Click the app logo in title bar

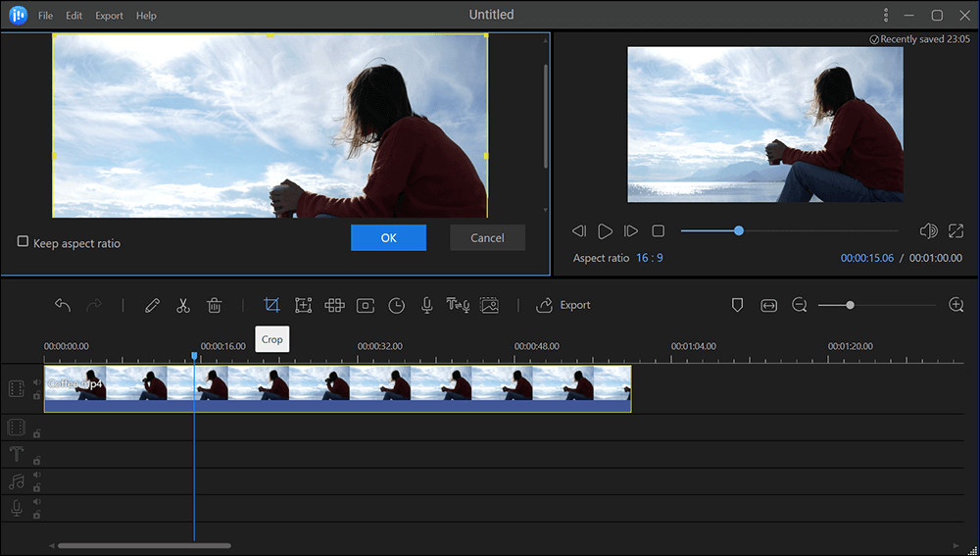click(18, 15)
